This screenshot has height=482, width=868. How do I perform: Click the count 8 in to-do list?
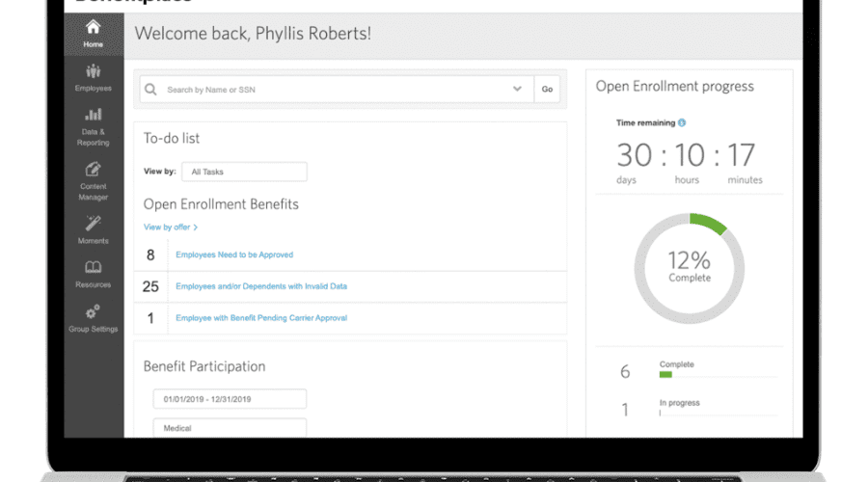[x=150, y=255]
